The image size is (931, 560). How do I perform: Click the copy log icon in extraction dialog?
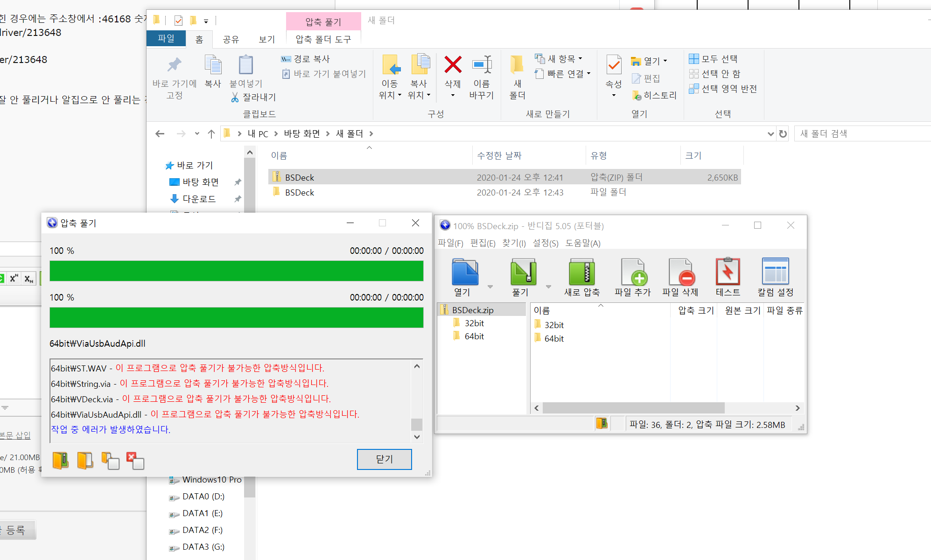click(110, 461)
